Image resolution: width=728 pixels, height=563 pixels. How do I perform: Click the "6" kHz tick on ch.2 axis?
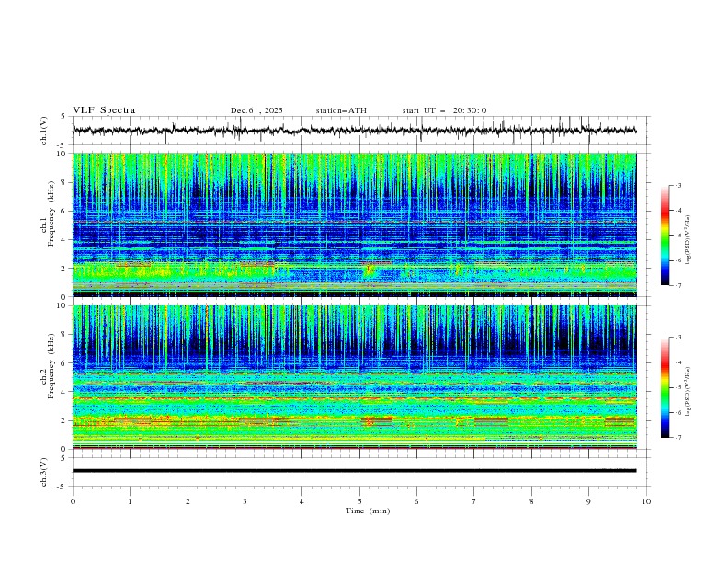coord(64,363)
